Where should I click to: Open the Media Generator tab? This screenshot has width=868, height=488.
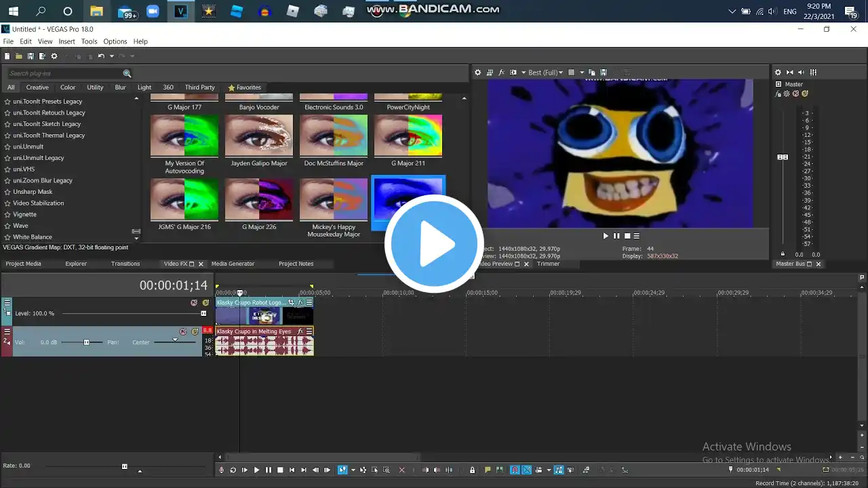(233, 264)
